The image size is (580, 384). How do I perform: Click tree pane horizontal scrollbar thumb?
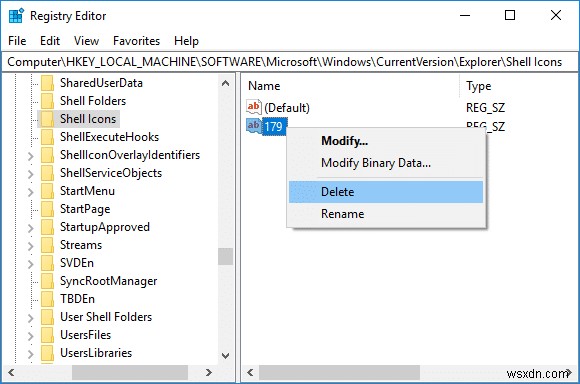[130, 372]
